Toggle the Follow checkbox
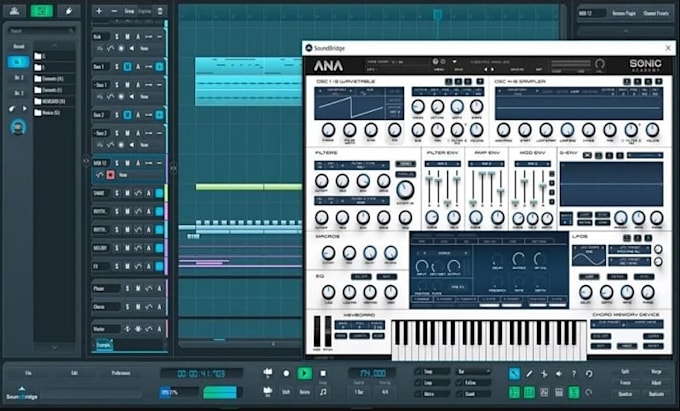 (459, 383)
